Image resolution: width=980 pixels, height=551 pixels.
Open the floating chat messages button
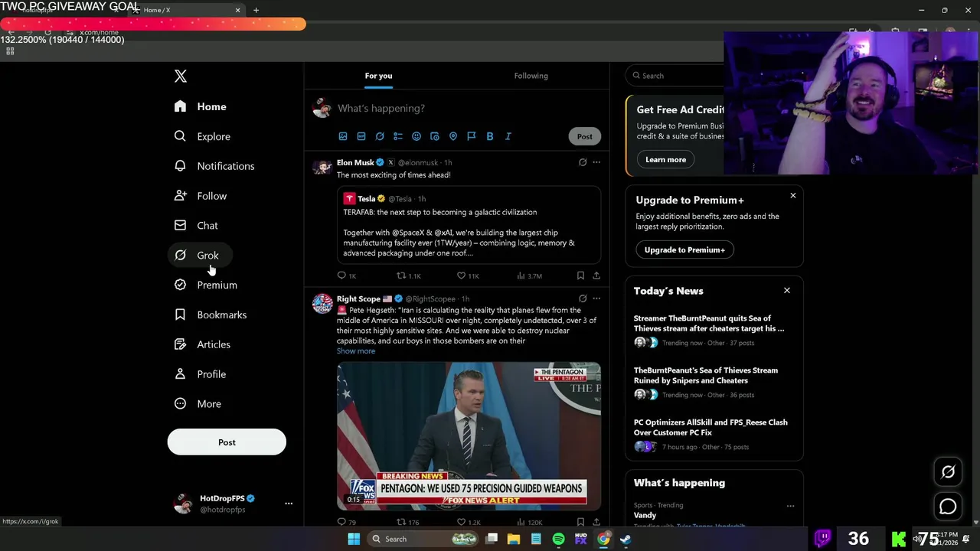tap(948, 507)
